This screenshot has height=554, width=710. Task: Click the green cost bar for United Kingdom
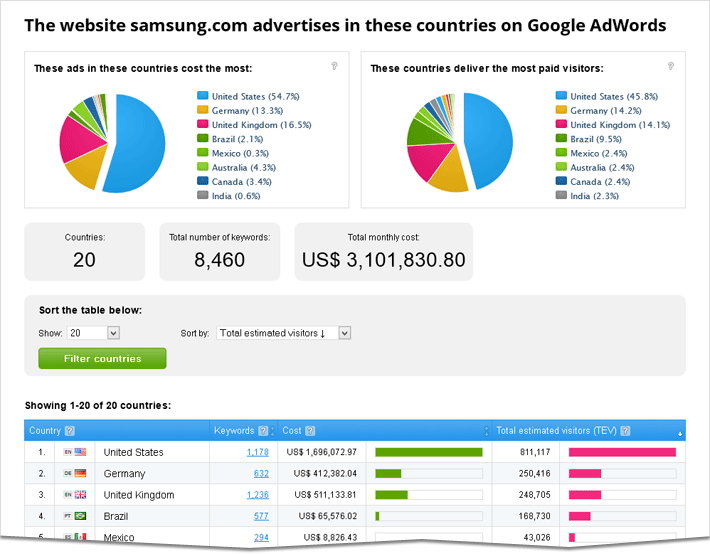(391, 495)
